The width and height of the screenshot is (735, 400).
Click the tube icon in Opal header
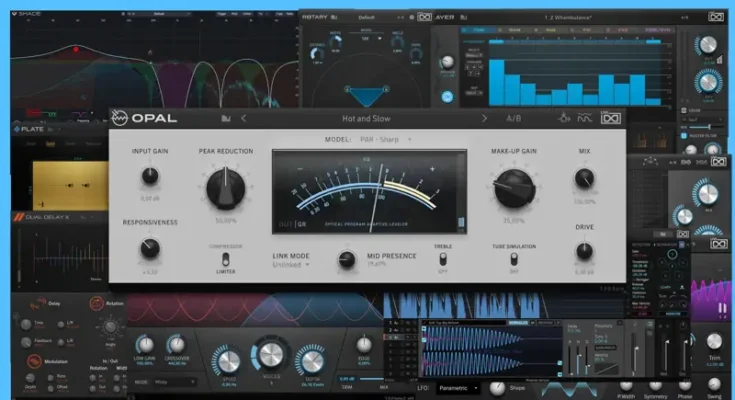pyautogui.click(x=564, y=118)
